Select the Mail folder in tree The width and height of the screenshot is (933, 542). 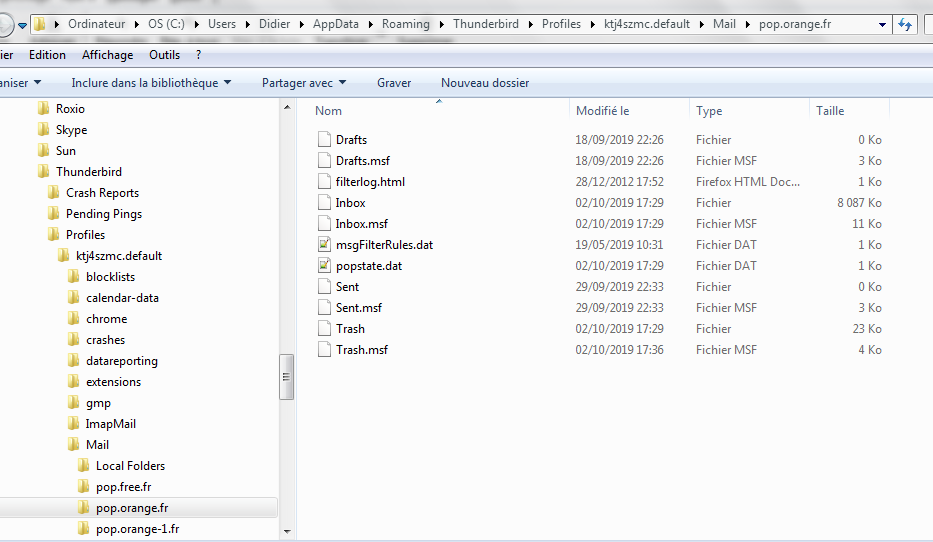[97, 444]
